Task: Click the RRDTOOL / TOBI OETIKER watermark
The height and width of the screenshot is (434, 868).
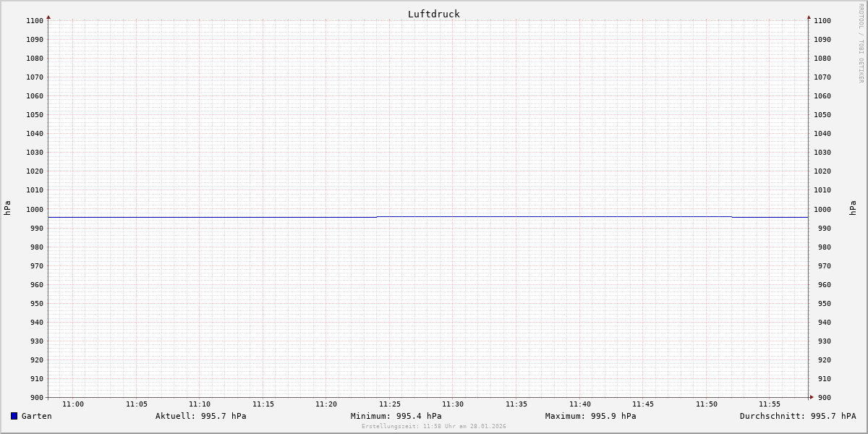Action: [861, 43]
